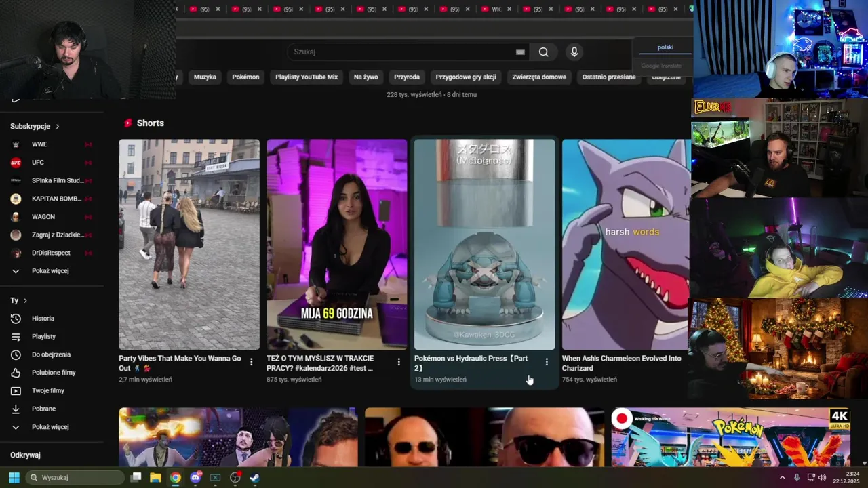Click the UFC channel avatar
The width and height of the screenshot is (868, 488).
point(16,163)
